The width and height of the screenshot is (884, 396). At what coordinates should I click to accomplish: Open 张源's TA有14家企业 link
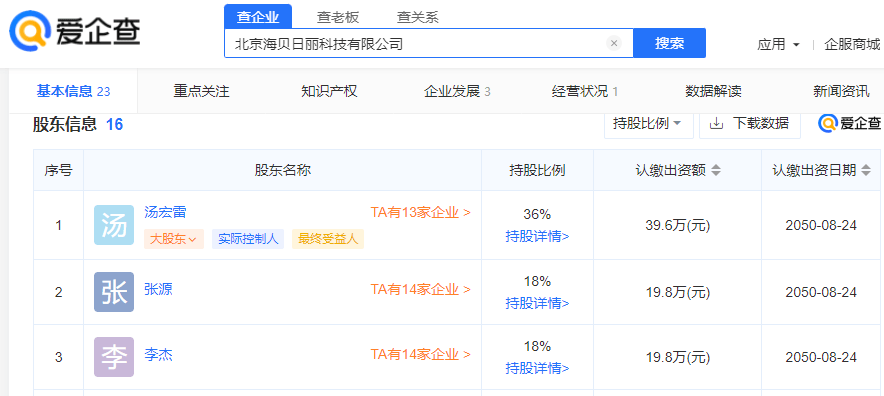[x=421, y=289]
